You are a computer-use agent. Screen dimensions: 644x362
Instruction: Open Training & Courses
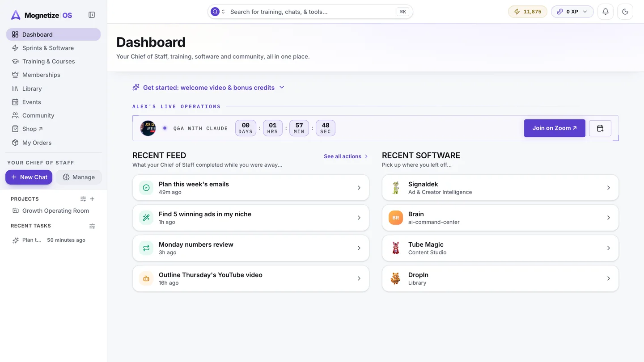53,61
